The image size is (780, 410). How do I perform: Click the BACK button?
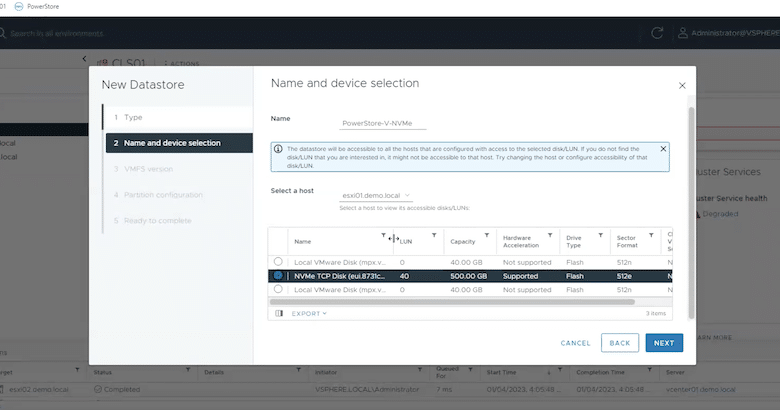(x=620, y=343)
